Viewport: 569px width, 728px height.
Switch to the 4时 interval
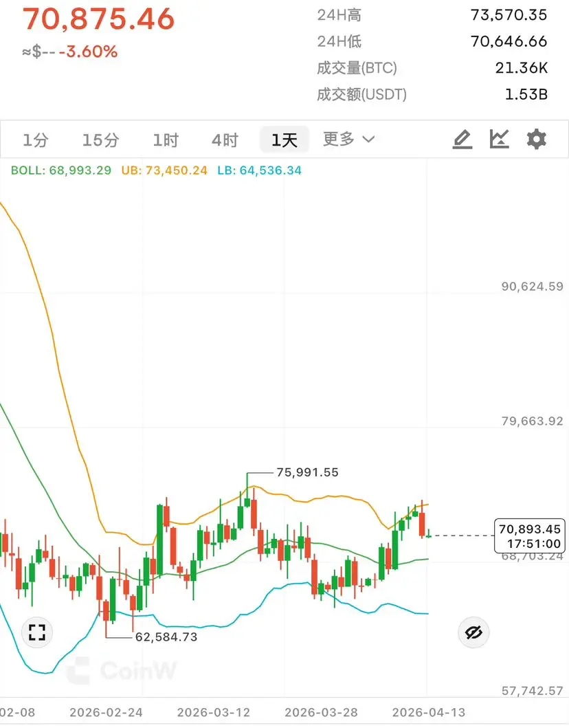coord(225,140)
